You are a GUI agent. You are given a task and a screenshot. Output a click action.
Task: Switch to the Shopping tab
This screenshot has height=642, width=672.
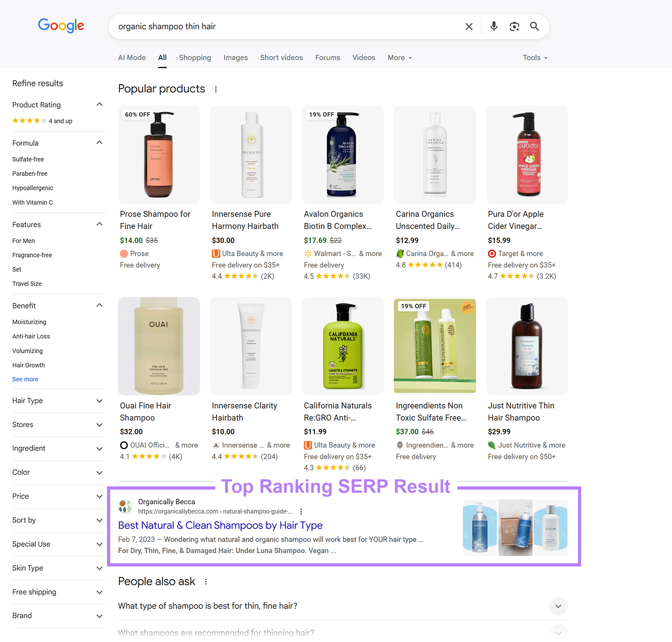195,58
